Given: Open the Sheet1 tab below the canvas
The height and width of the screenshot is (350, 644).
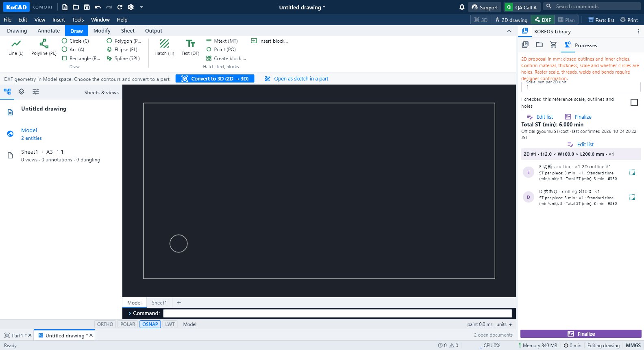Looking at the screenshot, I should (x=159, y=302).
